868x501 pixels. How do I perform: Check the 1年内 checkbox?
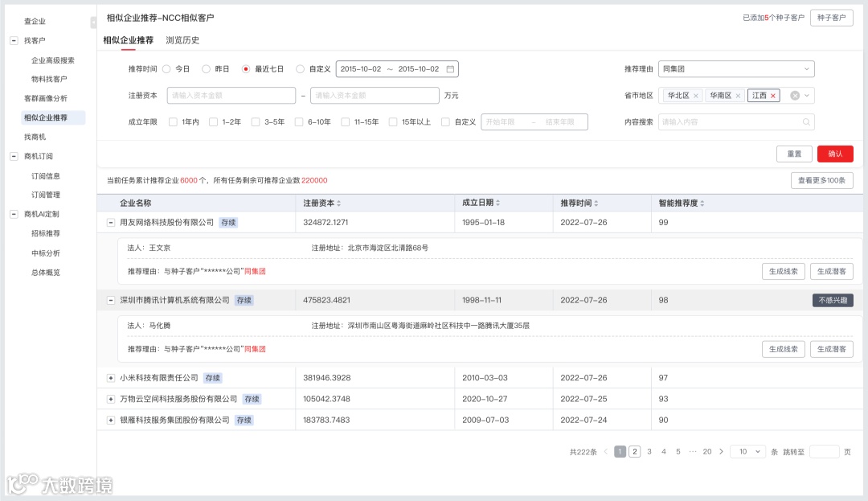tap(173, 121)
